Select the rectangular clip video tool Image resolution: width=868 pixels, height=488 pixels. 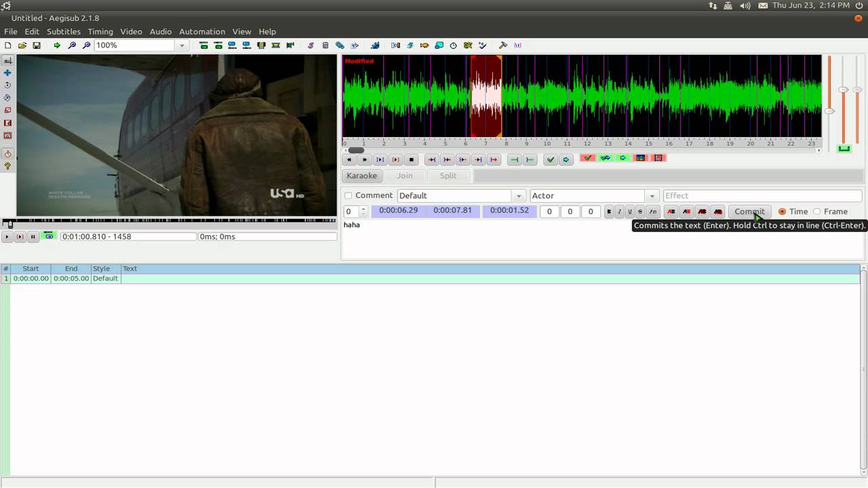pos(7,123)
